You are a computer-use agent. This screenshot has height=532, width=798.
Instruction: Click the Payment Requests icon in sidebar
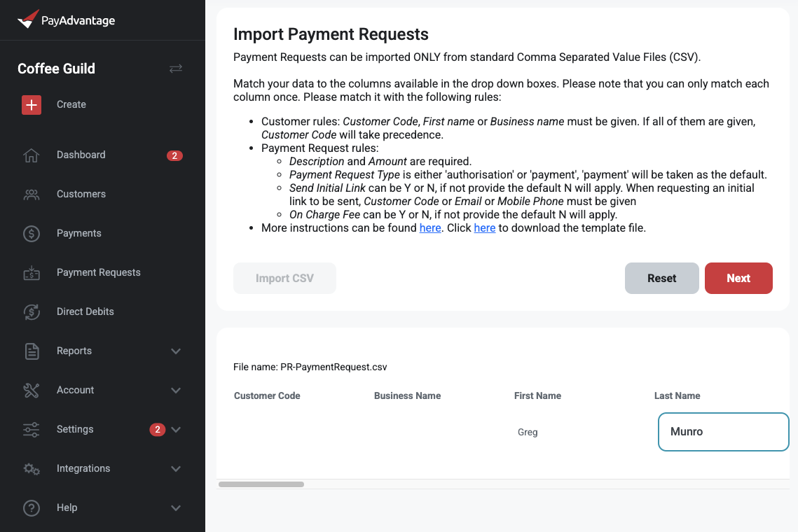(32, 272)
